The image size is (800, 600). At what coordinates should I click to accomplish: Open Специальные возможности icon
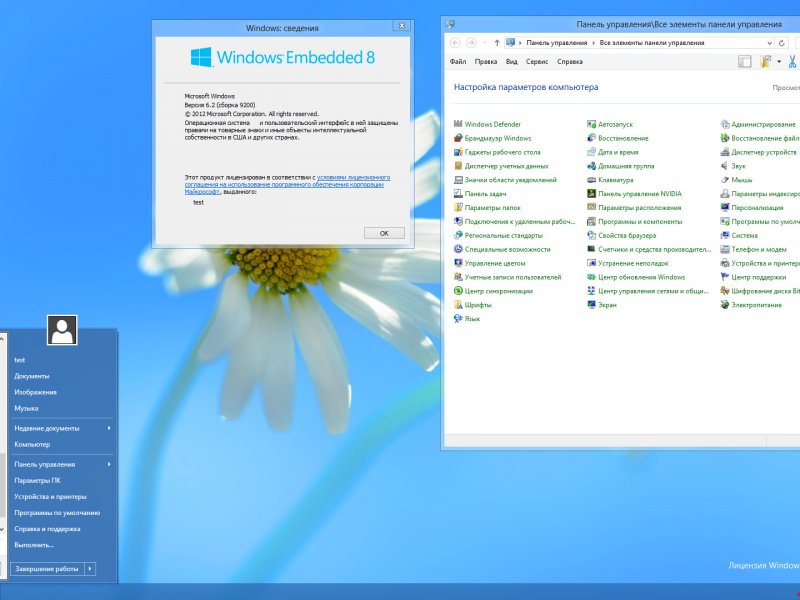[458, 249]
